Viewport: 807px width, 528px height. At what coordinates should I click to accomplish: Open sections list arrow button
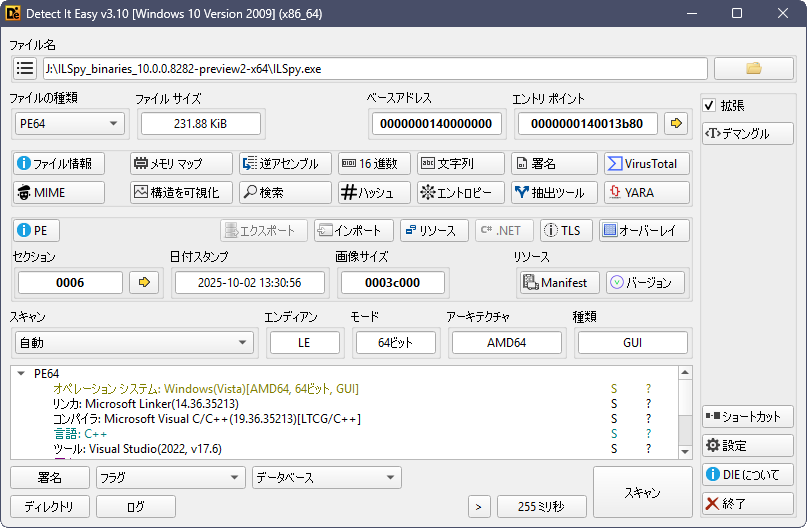(x=144, y=282)
